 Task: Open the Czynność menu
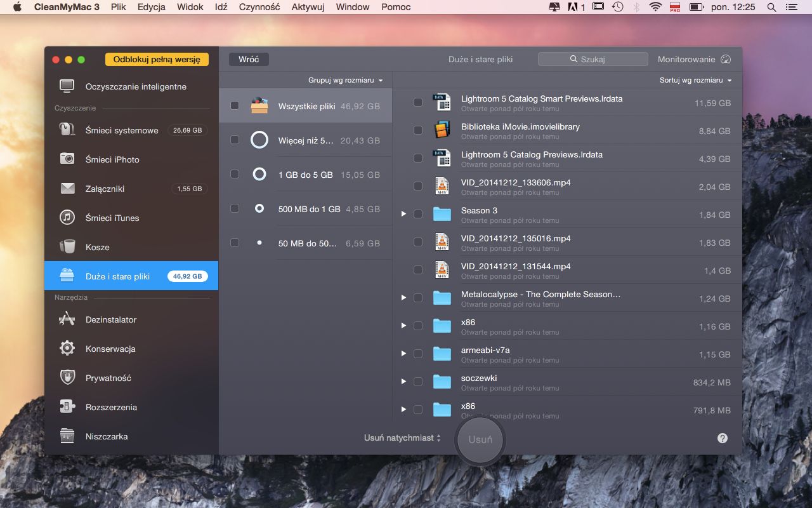tap(259, 7)
